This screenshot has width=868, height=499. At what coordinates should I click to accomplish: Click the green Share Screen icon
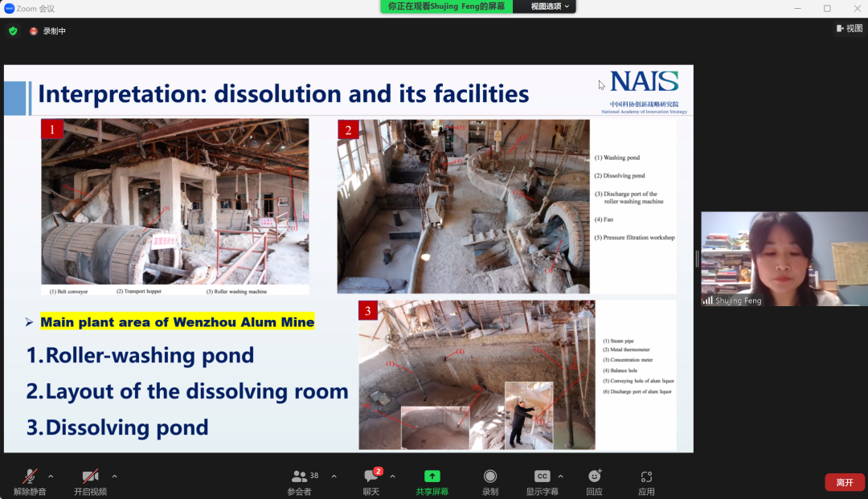[x=432, y=477]
